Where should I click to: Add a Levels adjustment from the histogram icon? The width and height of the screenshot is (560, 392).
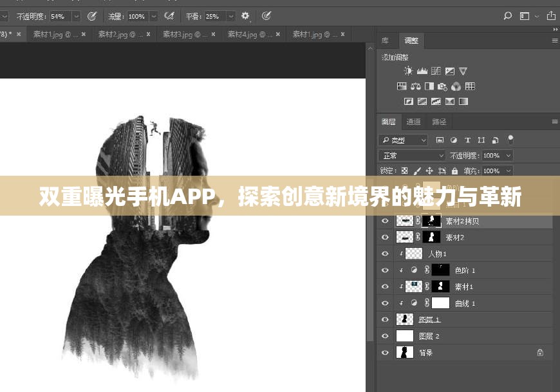click(x=422, y=71)
